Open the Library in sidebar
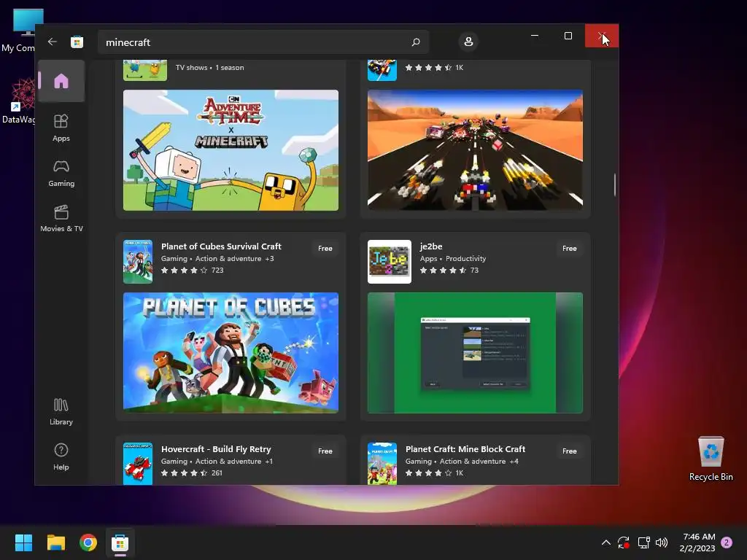 61,412
